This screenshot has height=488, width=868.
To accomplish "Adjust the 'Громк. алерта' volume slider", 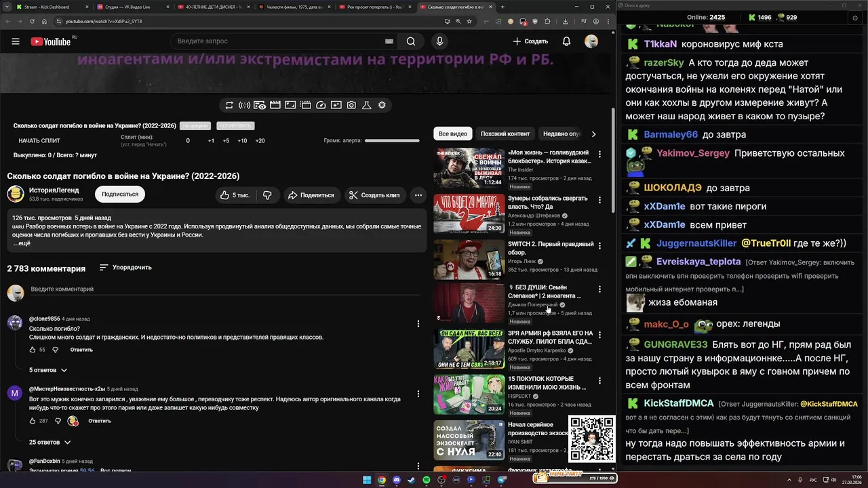I will 392,140.
